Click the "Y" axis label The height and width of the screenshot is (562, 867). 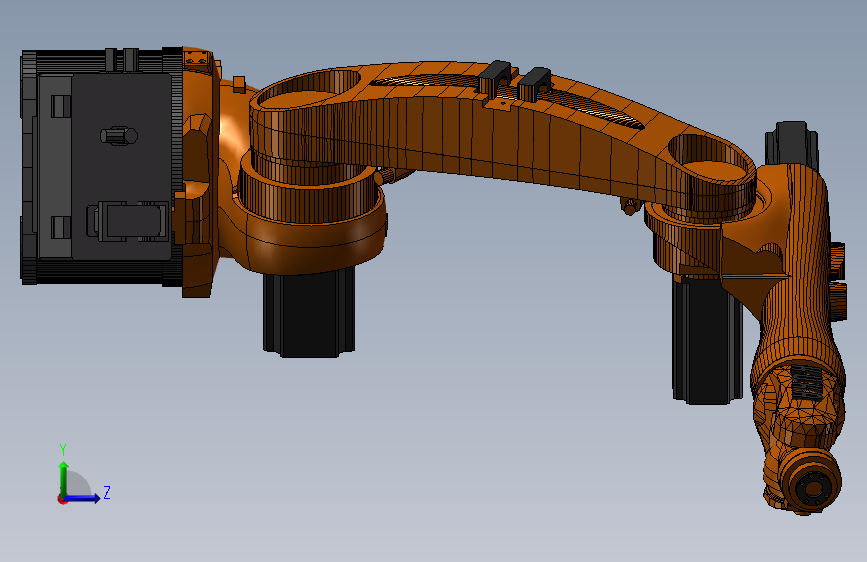[63, 450]
